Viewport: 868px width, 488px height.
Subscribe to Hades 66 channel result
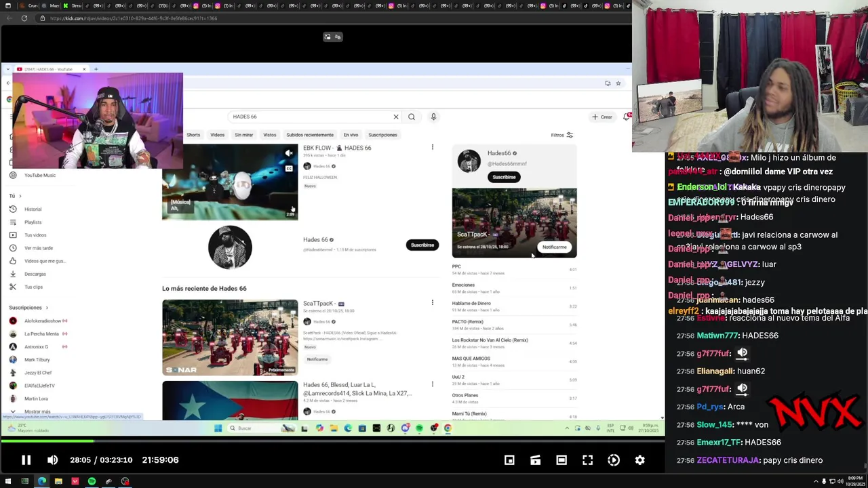[x=422, y=245]
